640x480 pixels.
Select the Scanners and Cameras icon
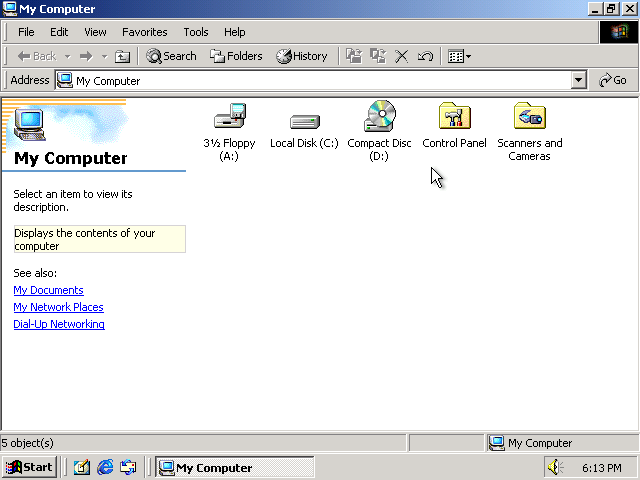pos(530,116)
